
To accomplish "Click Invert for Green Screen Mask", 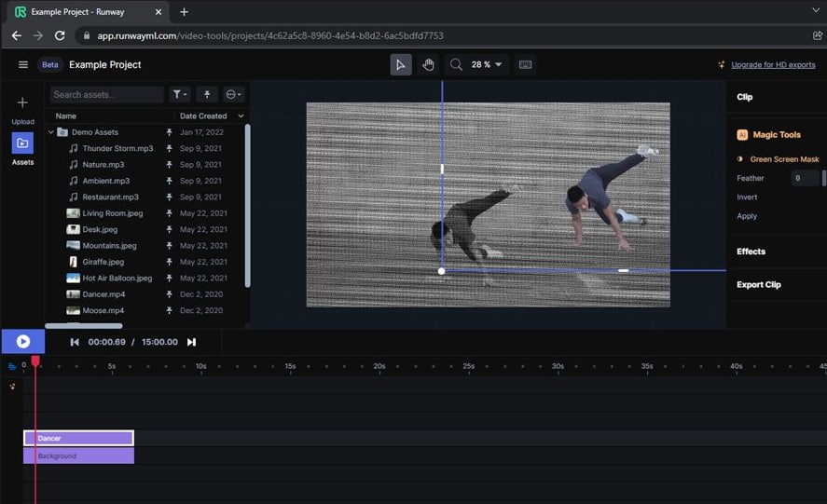I will coord(747,198).
